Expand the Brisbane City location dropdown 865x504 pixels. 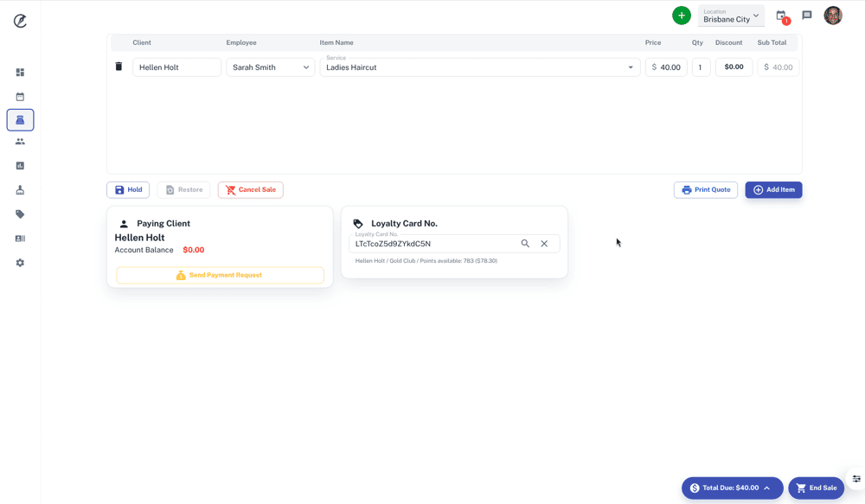point(732,16)
